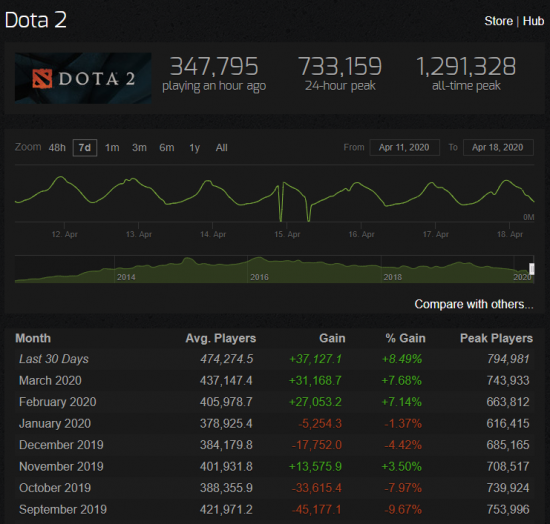Set chart zoom to 6m
Screen dimensions: 550x524
(x=167, y=148)
